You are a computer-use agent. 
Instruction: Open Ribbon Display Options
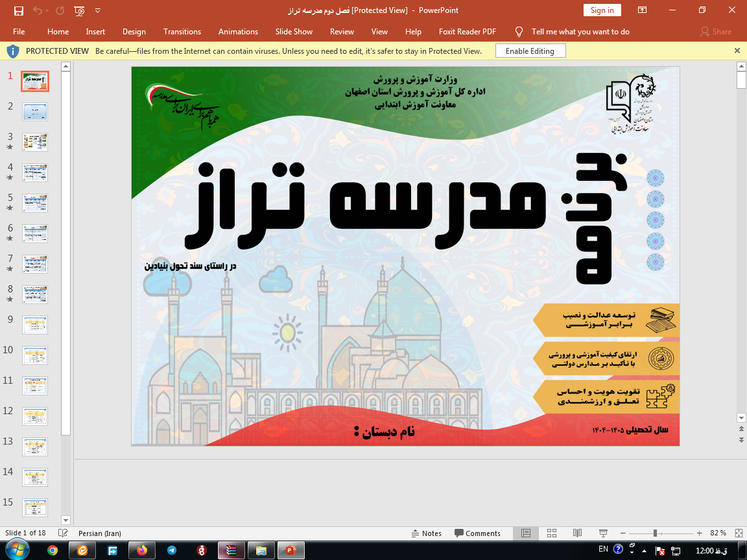click(642, 10)
